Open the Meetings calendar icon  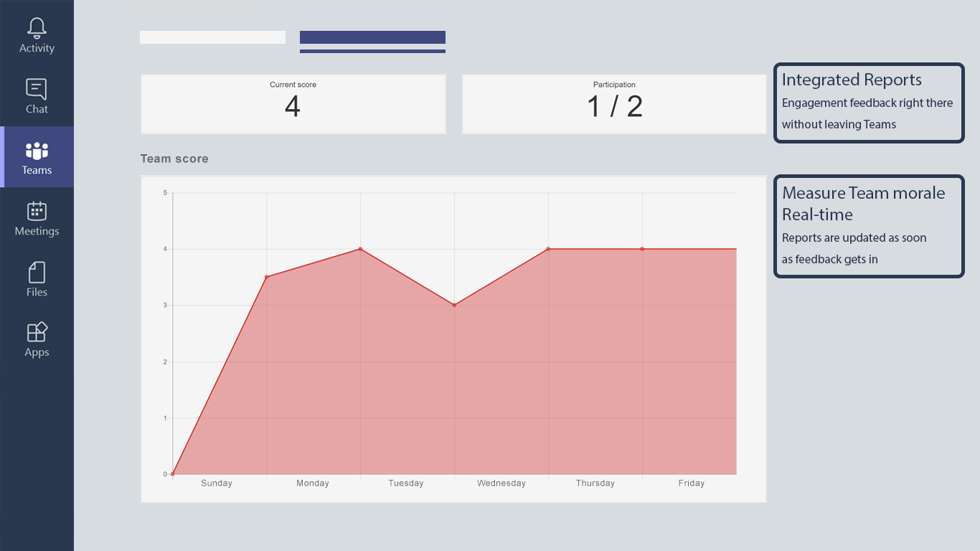pyautogui.click(x=37, y=218)
